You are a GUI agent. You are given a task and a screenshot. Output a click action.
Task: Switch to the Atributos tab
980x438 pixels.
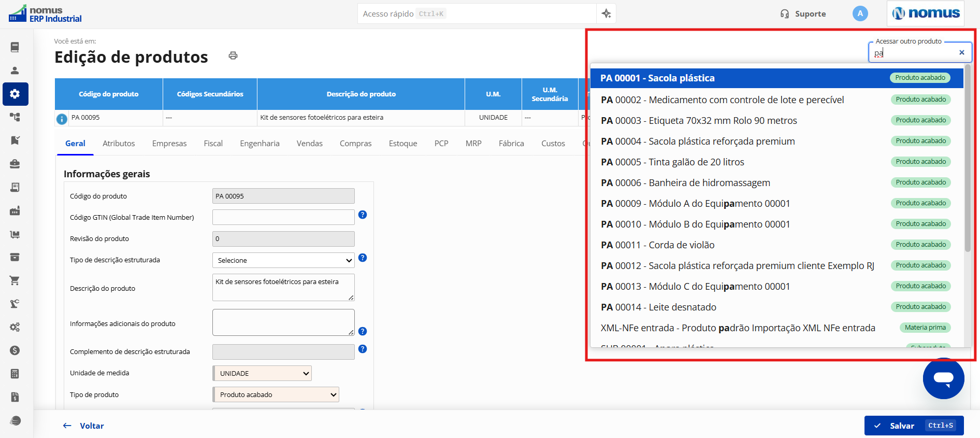pyautogui.click(x=119, y=144)
